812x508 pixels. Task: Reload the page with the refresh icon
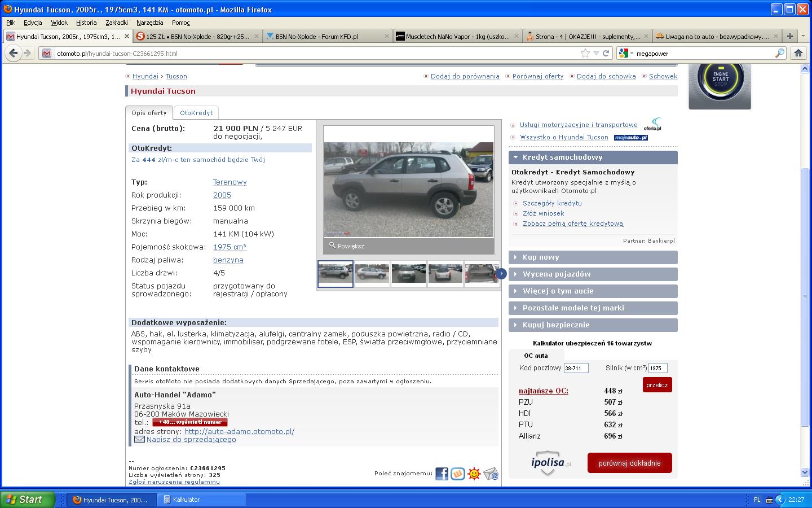[606, 53]
